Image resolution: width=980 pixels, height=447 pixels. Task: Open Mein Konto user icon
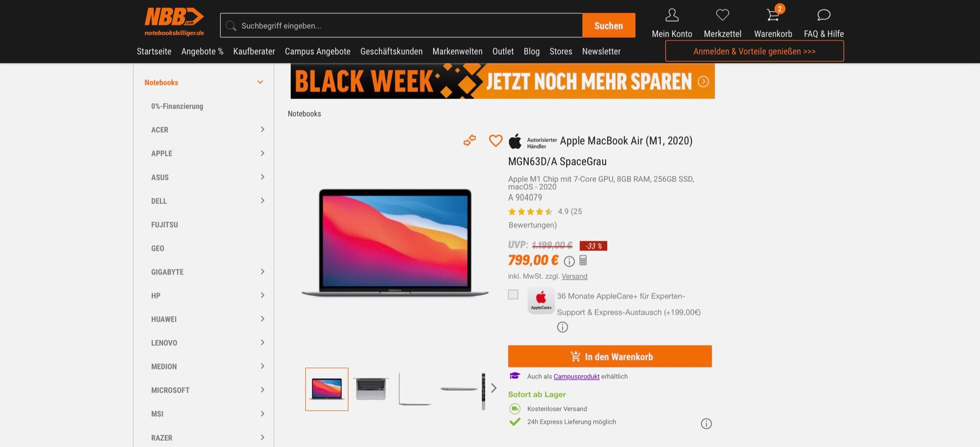tap(672, 15)
